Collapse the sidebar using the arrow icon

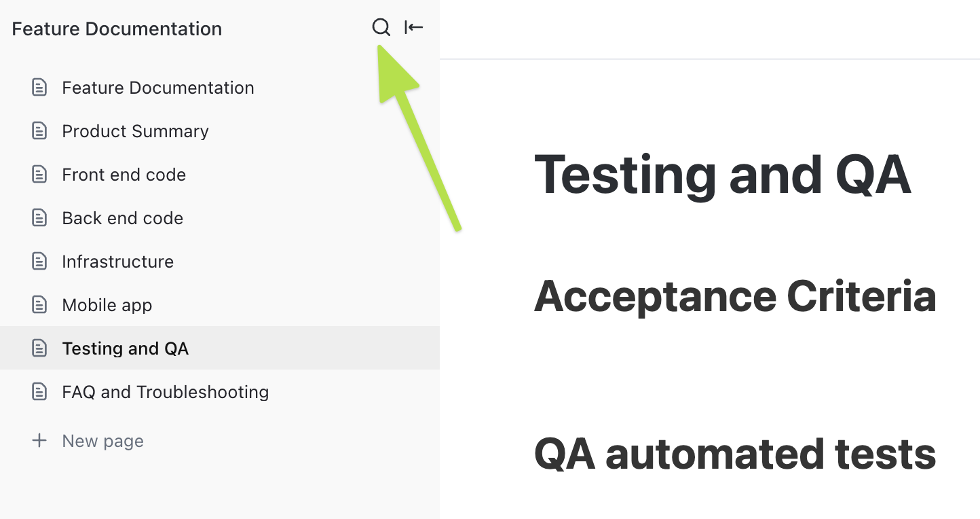point(413,27)
